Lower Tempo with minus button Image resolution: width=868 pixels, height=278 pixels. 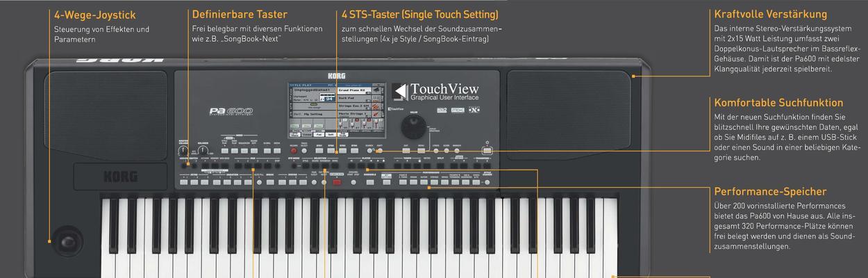coord(398,165)
